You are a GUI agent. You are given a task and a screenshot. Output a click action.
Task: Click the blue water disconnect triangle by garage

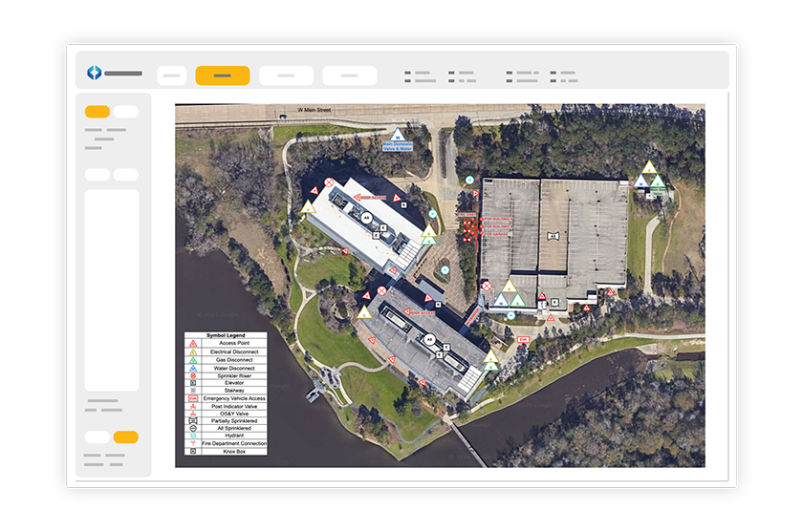(x=500, y=300)
